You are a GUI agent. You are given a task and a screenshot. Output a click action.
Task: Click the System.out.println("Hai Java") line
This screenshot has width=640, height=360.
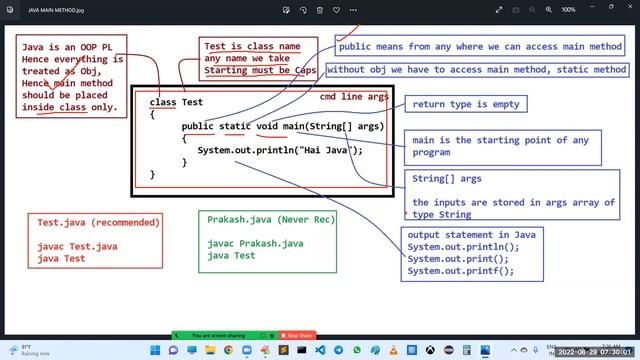coord(280,150)
